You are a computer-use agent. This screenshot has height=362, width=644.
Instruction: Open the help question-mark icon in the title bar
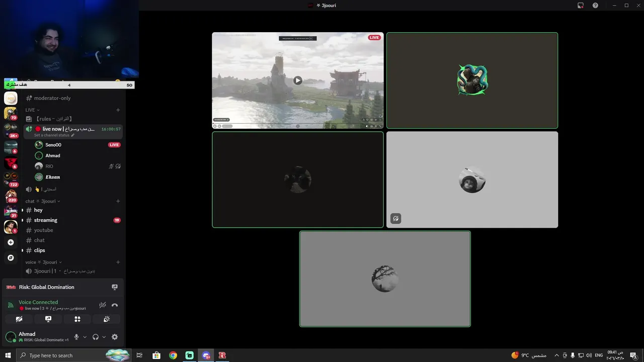(595, 6)
